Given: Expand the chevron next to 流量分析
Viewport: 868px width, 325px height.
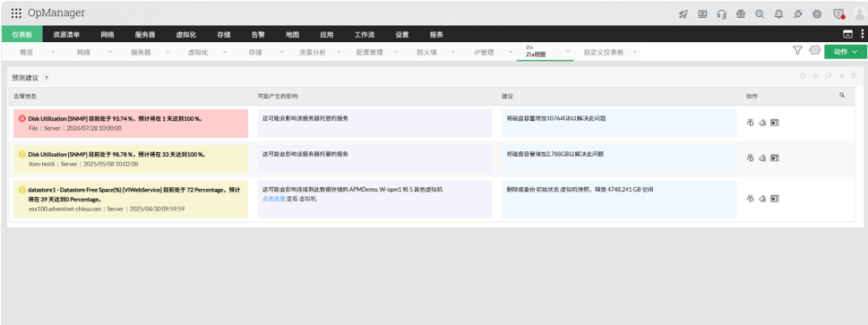Looking at the screenshot, I should point(339,52).
